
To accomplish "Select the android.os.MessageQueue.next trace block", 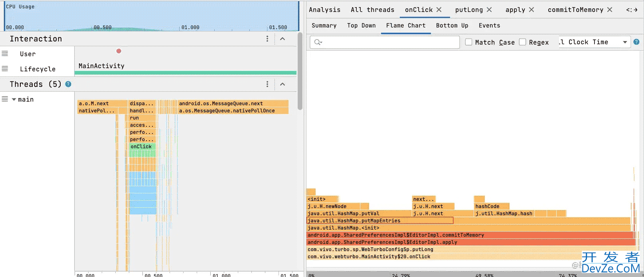I will [x=233, y=103].
